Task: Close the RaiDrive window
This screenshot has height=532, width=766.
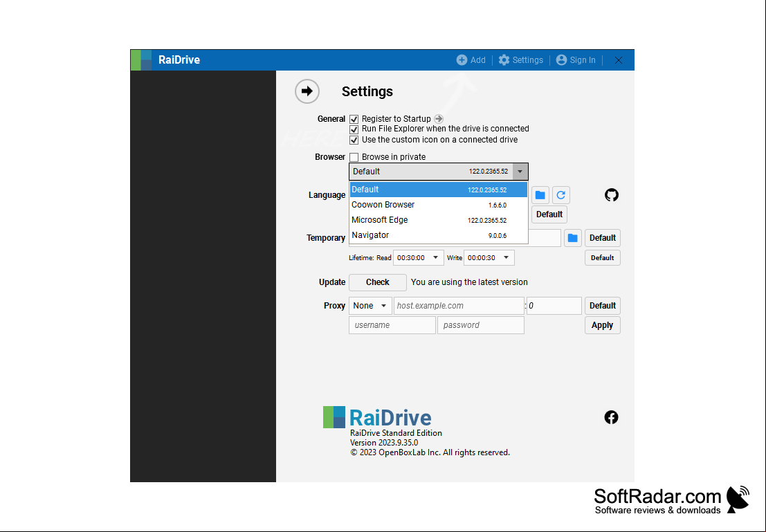Action: (619, 60)
